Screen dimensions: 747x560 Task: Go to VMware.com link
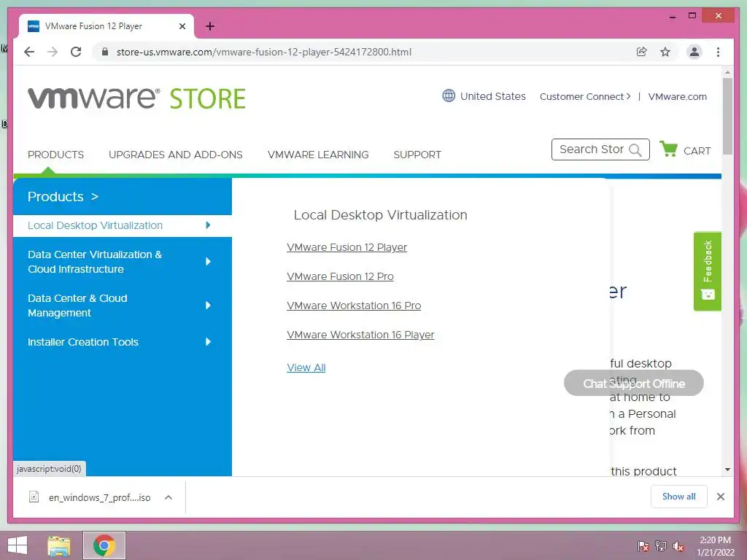677,96
